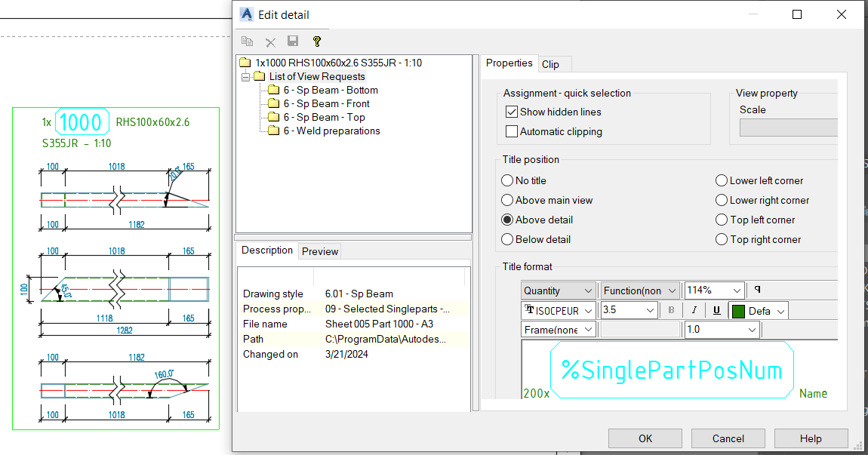
Task: Confirm changes with the OK button
Action: coord(645,438)
